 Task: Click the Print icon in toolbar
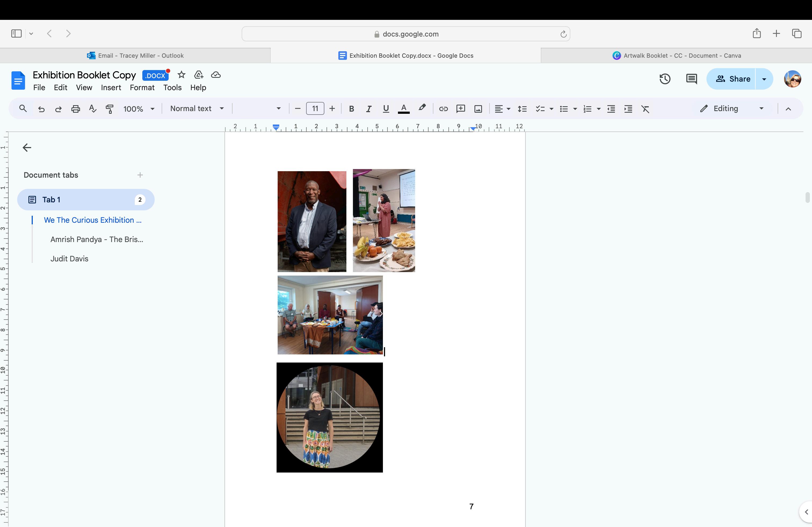pyautogui.click(x=75, y=109)
